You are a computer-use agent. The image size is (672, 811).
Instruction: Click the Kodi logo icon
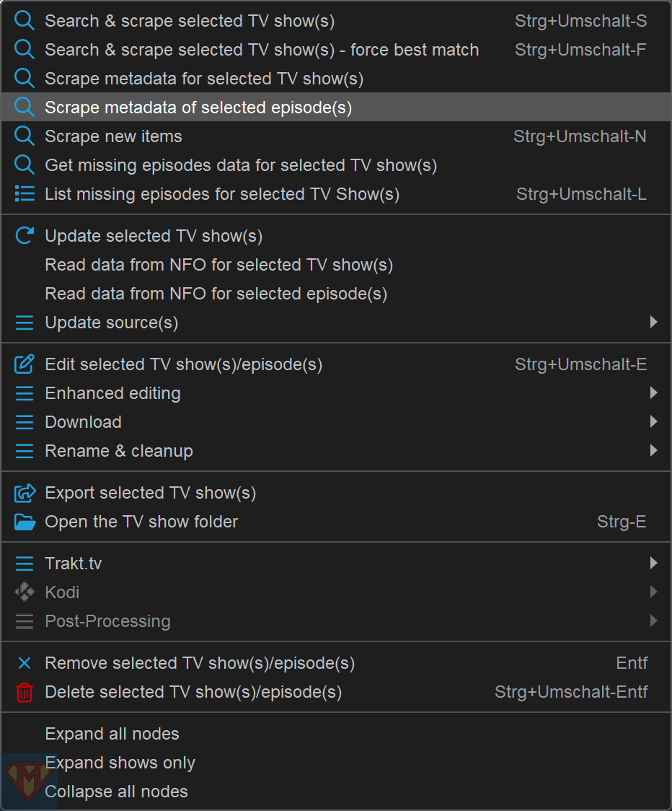pyautogui.click(x=25, y=592)
